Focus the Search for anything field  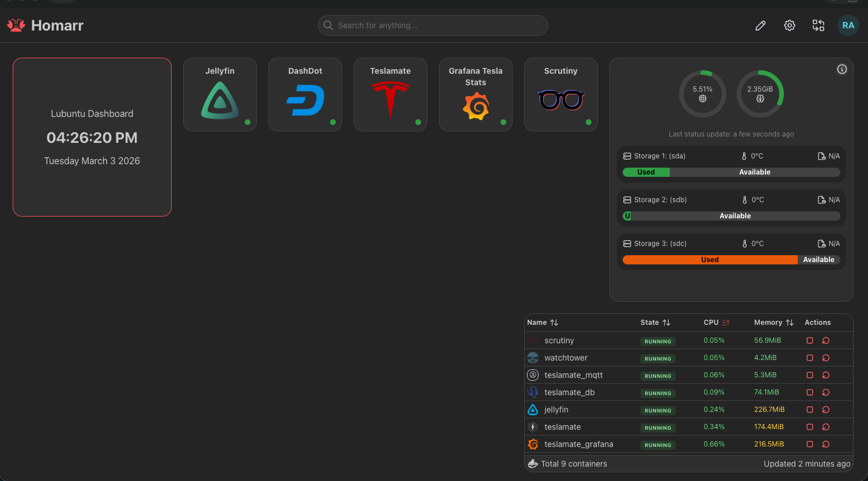click(433, 25)
